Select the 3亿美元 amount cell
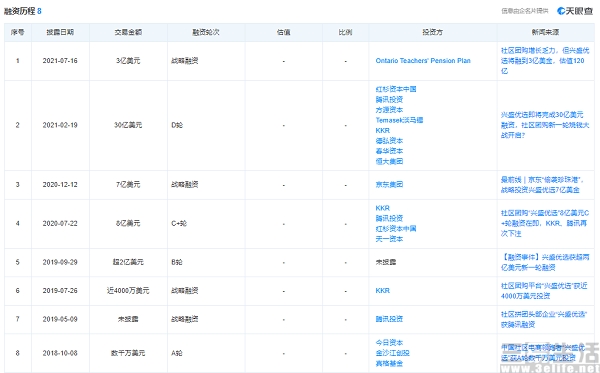Screen dimensions: 600x373 pos(128,60)
